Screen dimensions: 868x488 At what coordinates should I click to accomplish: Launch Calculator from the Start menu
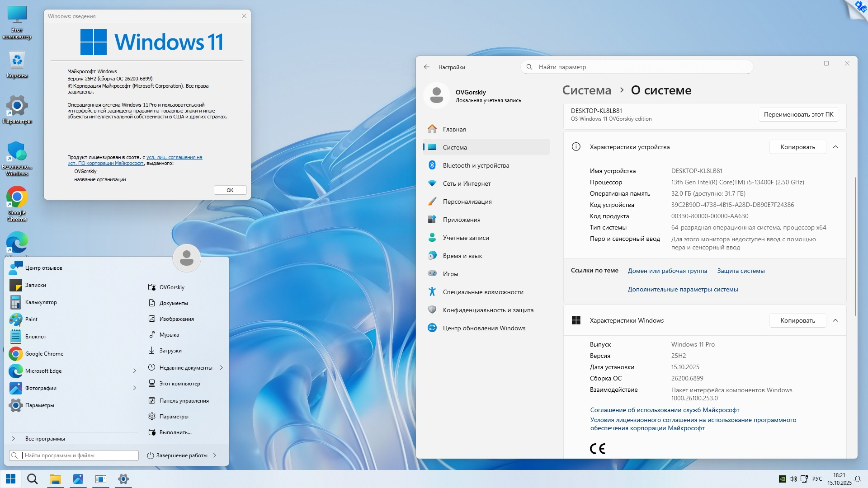(x=41, y=302)
